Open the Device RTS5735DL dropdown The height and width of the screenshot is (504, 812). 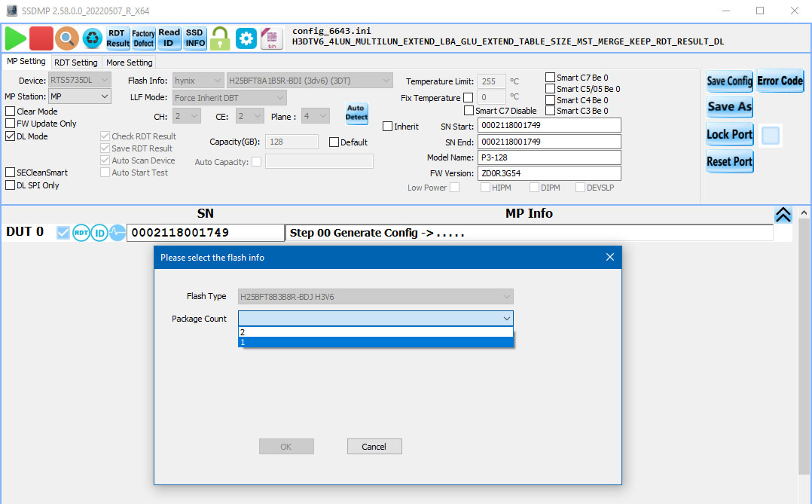[79, 81]
